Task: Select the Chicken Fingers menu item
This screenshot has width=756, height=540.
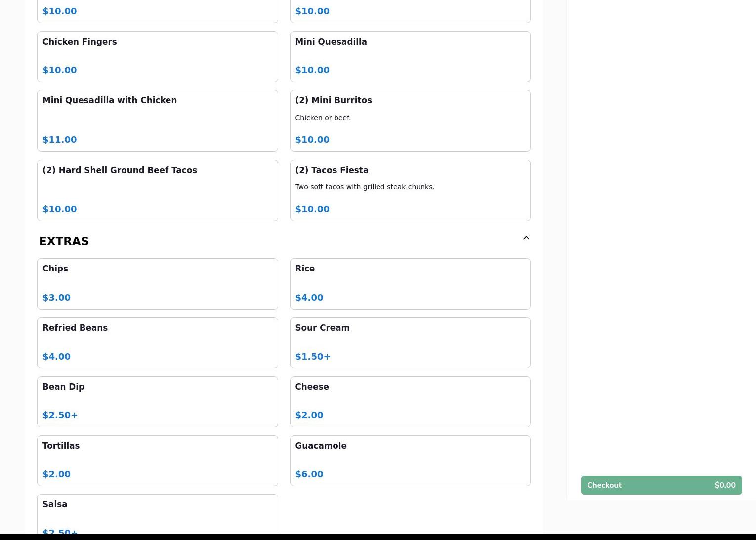Action: point(157,56)
